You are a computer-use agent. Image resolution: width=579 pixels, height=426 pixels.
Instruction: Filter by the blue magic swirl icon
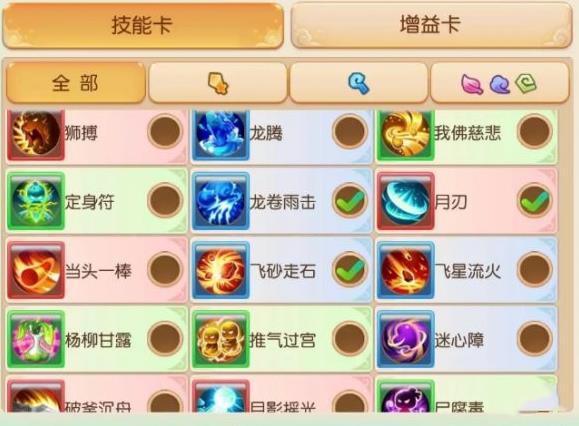point(359,83)
